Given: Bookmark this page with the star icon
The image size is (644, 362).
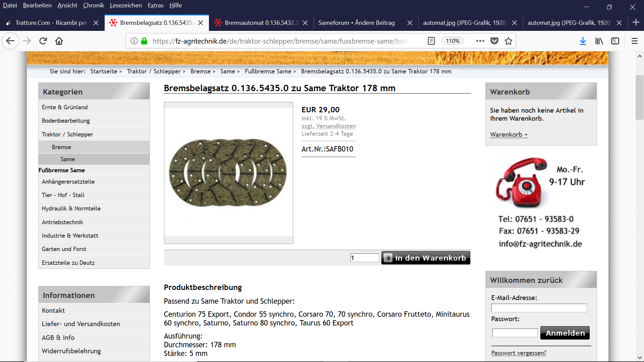Looking at the screenshot, I should pos(508,41).
